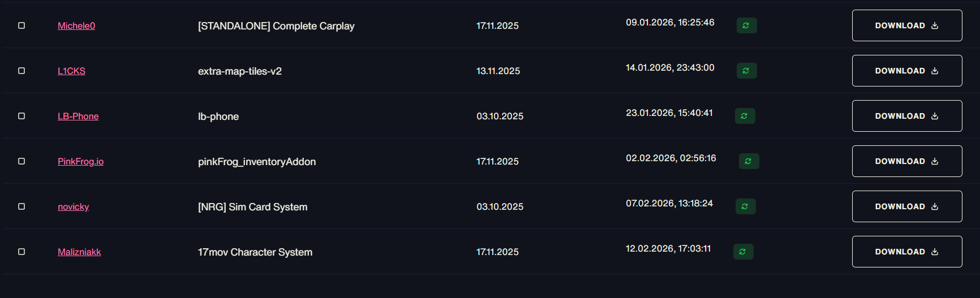Image resolution: width=980 pixels, height=298 pixels.
Task: Click refresh icon for extra-map-tiles-v2
Action: point(746,71)
